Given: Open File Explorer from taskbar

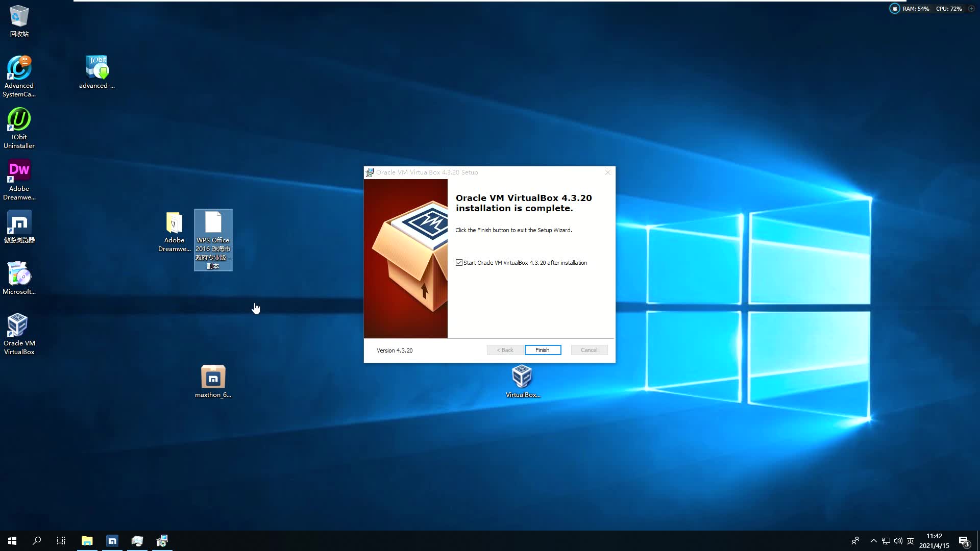Looking at the screenshot, I should tap(87, 541).
